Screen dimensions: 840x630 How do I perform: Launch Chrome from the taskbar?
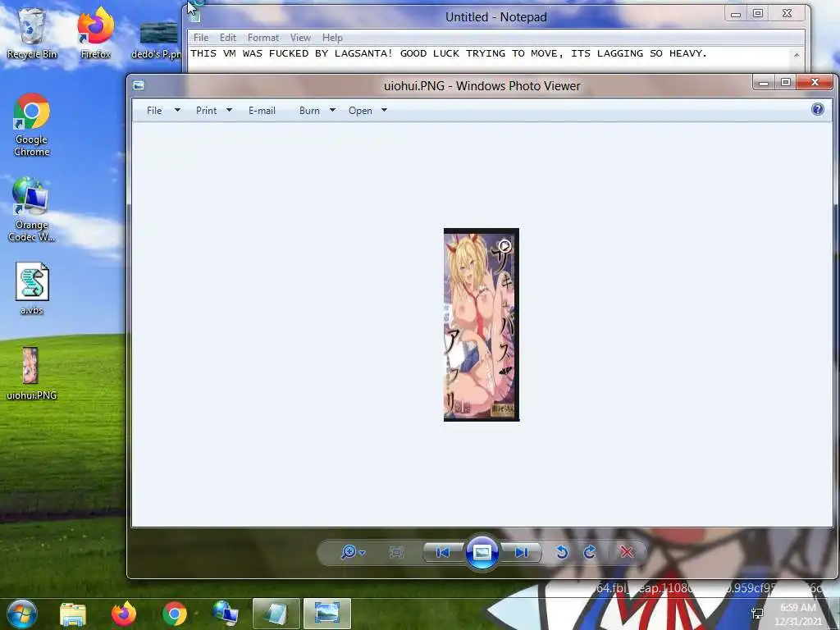[x=175, y=614]
